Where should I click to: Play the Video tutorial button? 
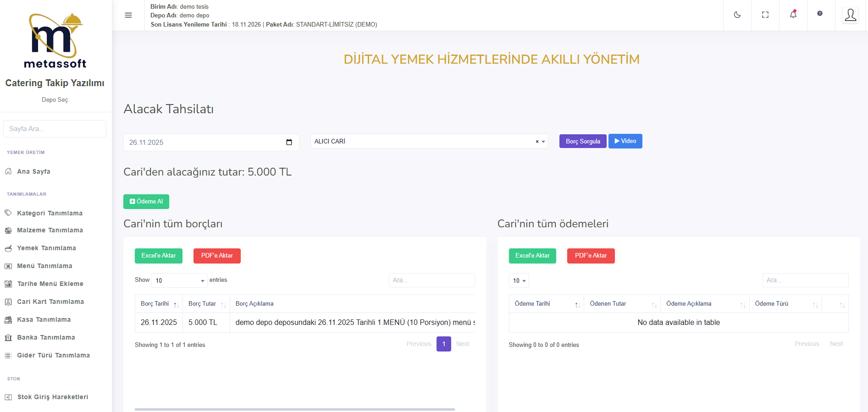click(x=625, y=141)
